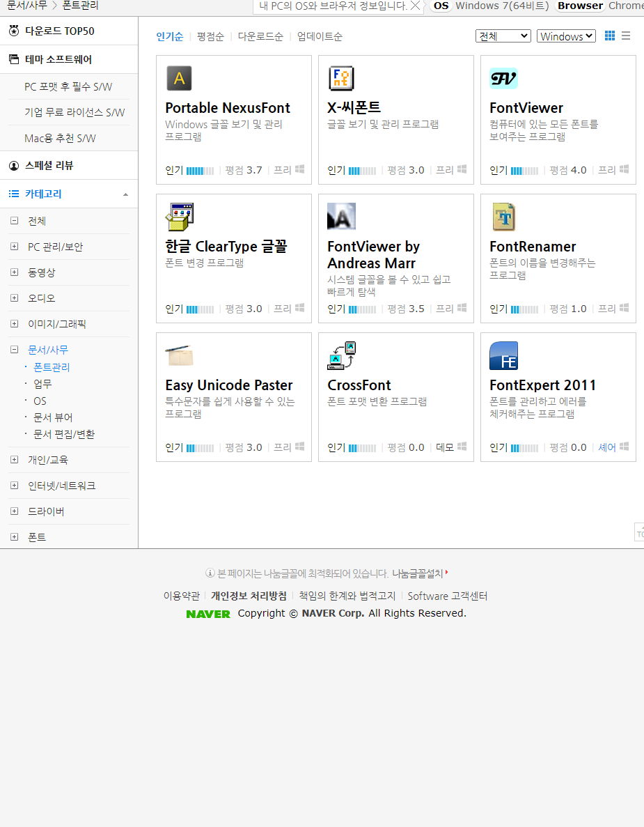The height and width of the screenshot is (827, 644).
Task: Click the 카테고리 list icon
Action: tap(14, 194)
